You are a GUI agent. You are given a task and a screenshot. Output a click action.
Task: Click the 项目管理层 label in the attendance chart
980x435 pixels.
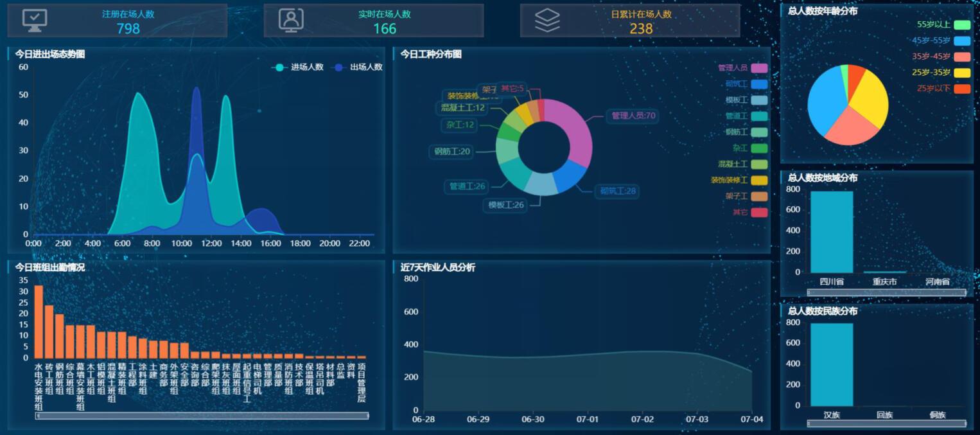(362, 383)
